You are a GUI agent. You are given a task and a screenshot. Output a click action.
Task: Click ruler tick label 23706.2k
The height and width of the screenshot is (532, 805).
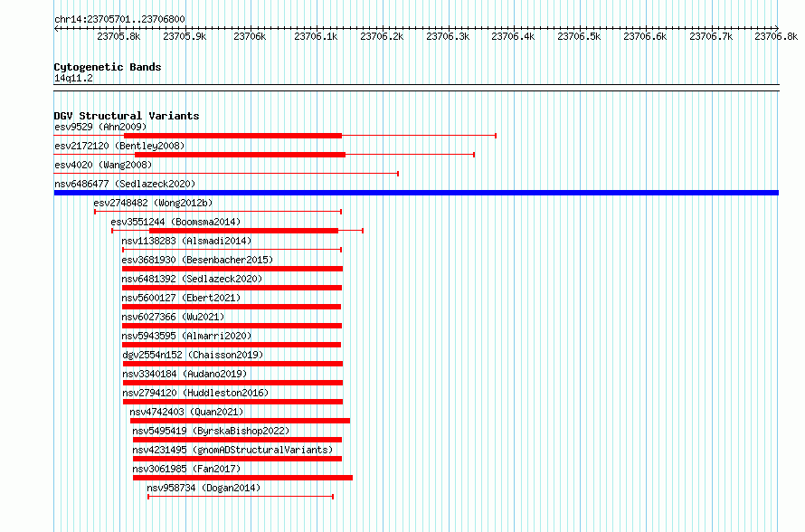pos(382,36)
